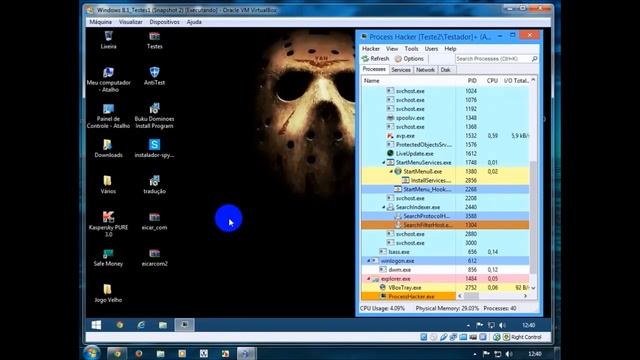The width and height of the screenshot is (640, 360).
Task: Open Firefox in the host taskbar
Action: tap(139, 353)
